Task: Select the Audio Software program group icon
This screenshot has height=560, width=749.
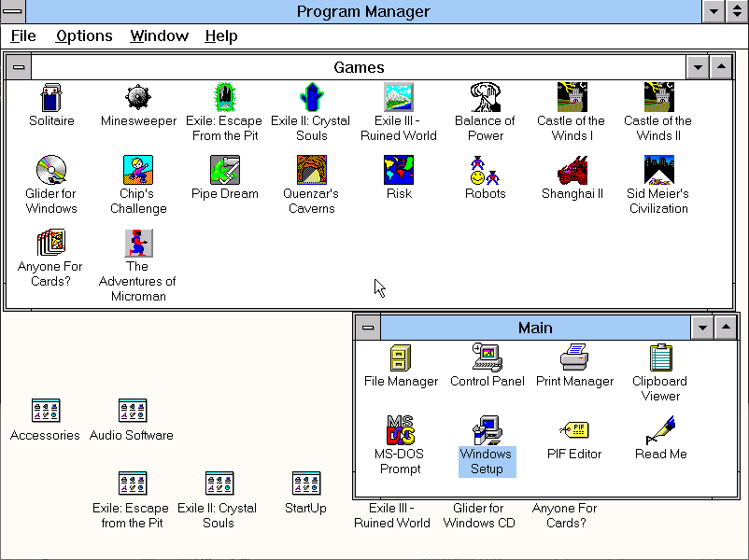Action: click(x=133, y=411)
